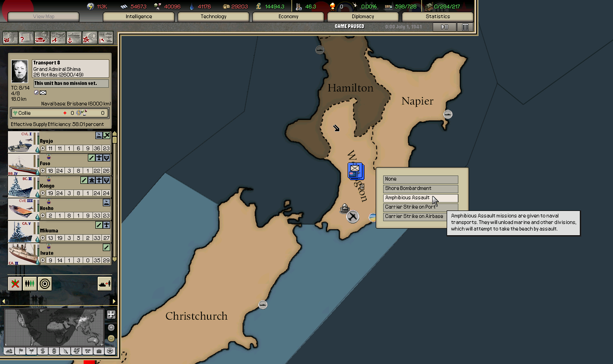Screen dimensions: 613x364
Task: Click the bullseye target icon button
Action: point(45,283)
